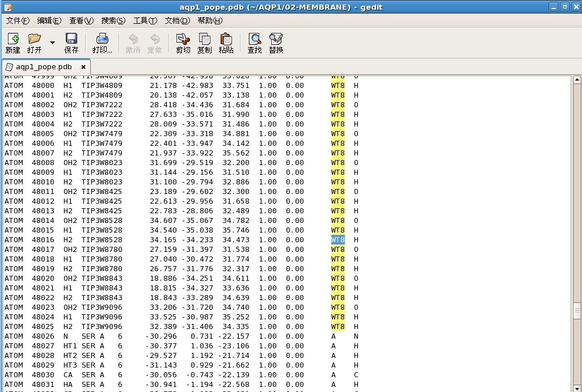Viewport: 582px width, 392px height.
Task: Click TIP3W8023 on atom 48008 line
Action: pos(102,163)
